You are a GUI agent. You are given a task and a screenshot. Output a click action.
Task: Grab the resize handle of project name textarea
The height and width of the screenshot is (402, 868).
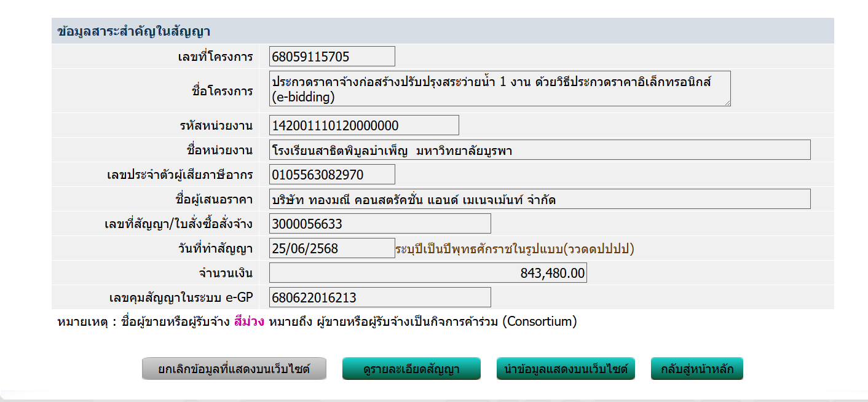tap(727, 103)
